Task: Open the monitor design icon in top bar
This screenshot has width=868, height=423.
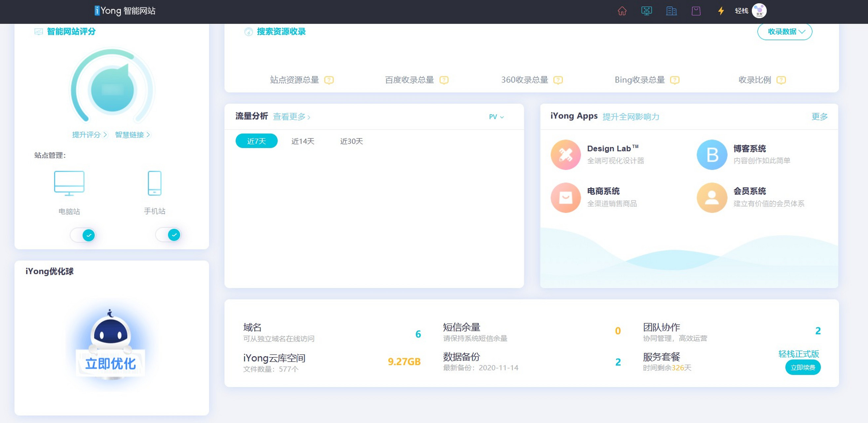Action: point(646,11)
